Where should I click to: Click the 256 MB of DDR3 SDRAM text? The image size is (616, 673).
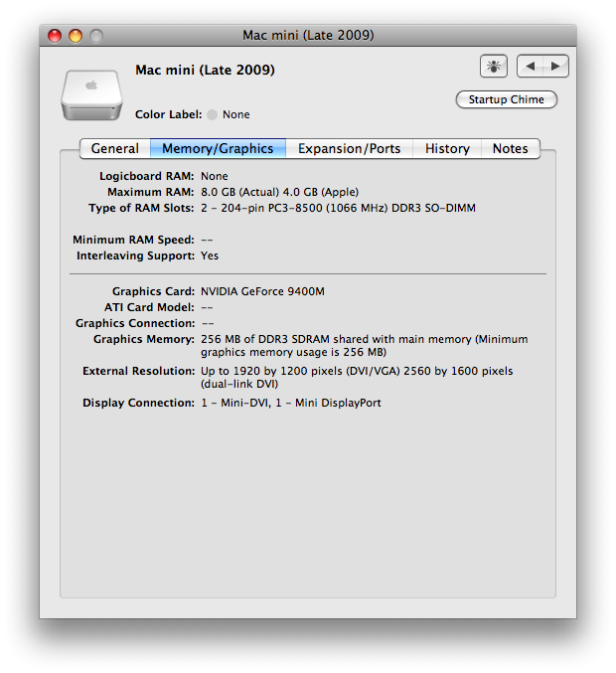tap(265, 339)
